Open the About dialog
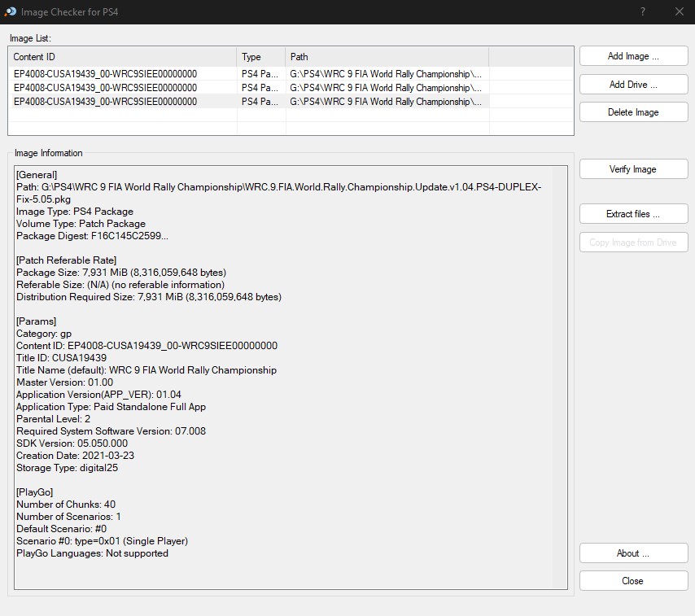This screenshot has width=695, height=616. click(x=633, y=553)
